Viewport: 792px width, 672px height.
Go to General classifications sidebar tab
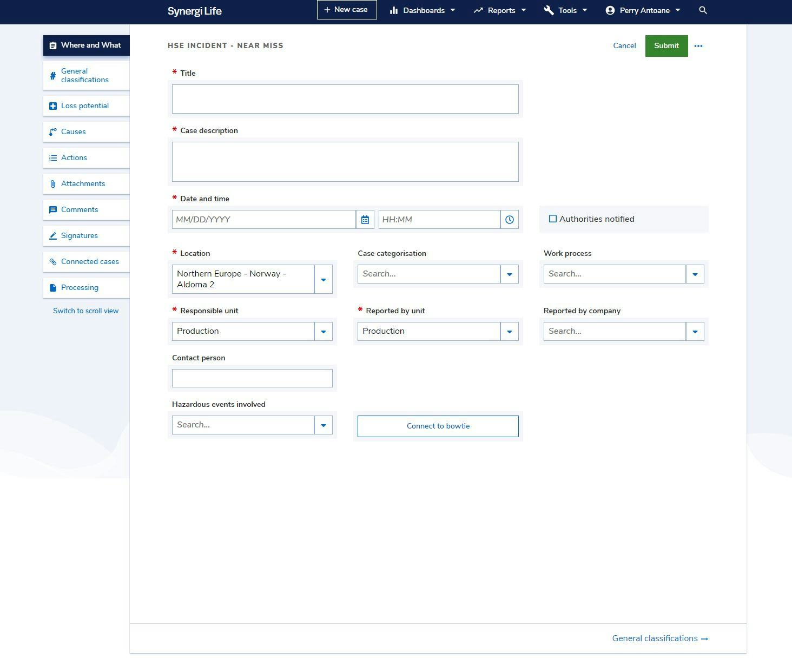click(87, 76)
